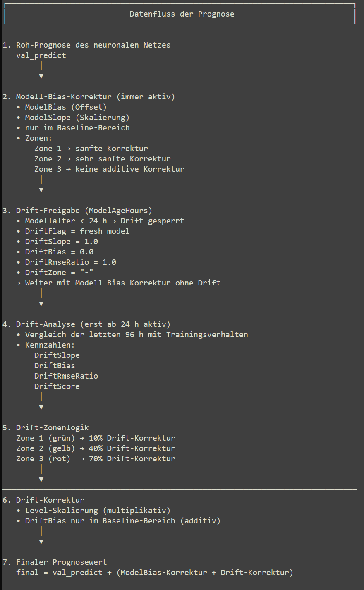Click "Vergleich der letzten 96 h" bullet
364x590 pixels.
coord(136,335)
